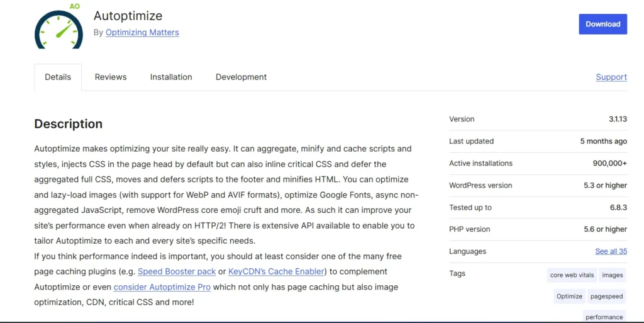The image size is (644, 323).
Task: Open the Support link
Action: pos(611,77)
